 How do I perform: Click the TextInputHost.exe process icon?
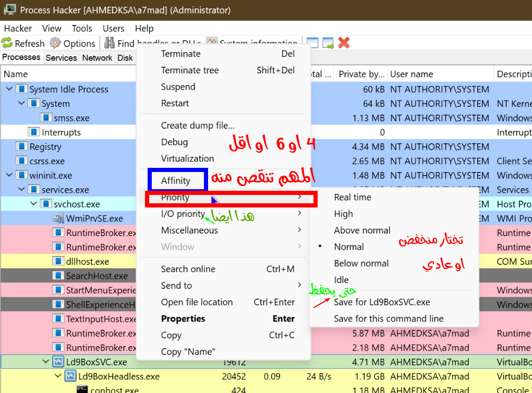58,319
